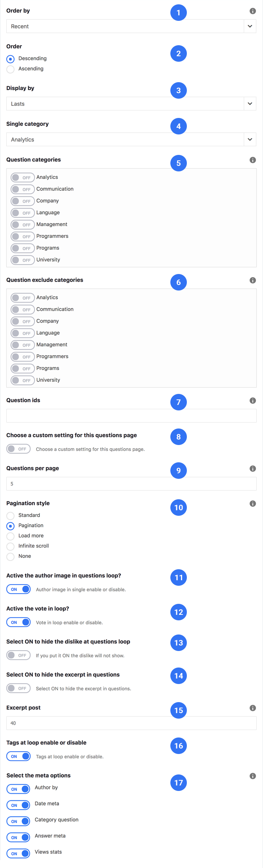The image size is (263, 868).
Task: Choose the Load more pagination style
Action: pos(11,536)
